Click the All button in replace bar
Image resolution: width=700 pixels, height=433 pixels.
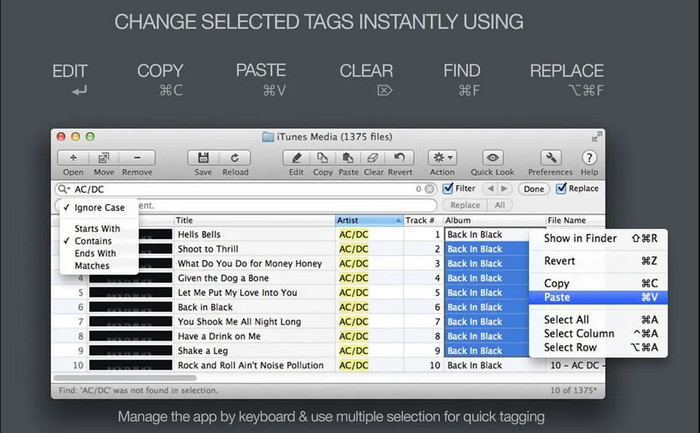[500, 205]
